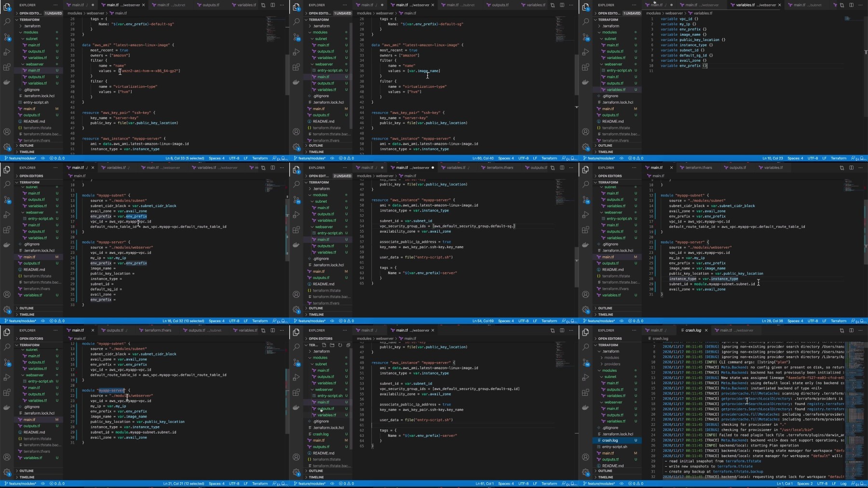This screenshot has width=868, height=488.
Task: Open editor More Actions in crash.log tab window
Action: (x=861, y=330)
